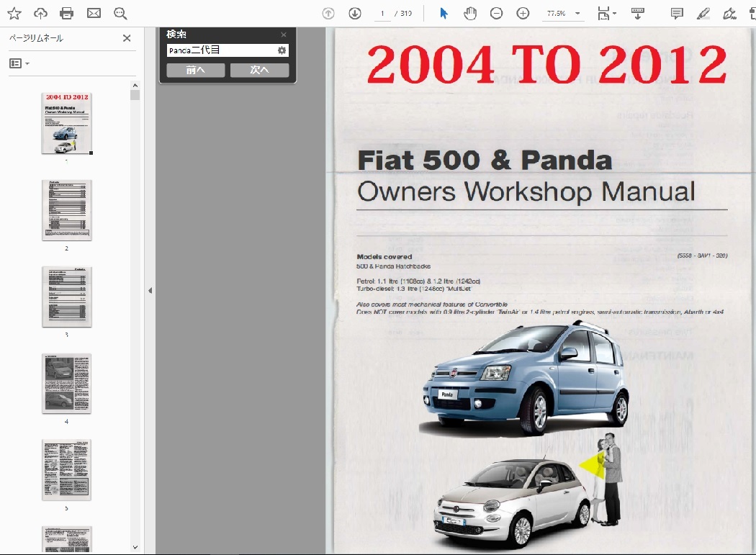Open the search magnifier tool
756x555 pixels.
coord(120,14)
